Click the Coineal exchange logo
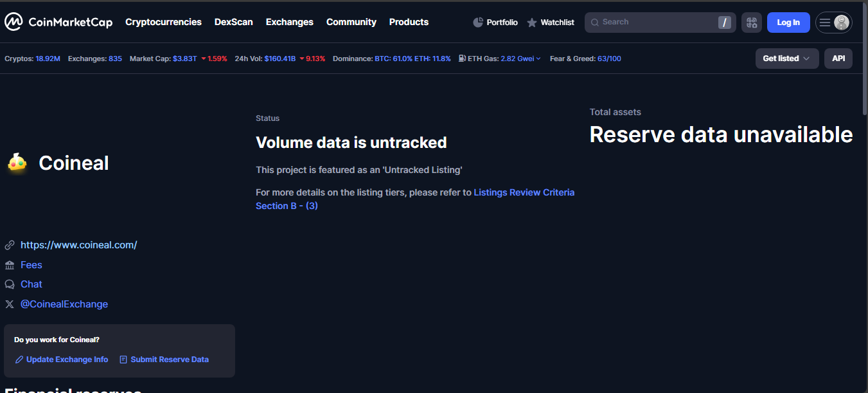 tap(17, 163)
